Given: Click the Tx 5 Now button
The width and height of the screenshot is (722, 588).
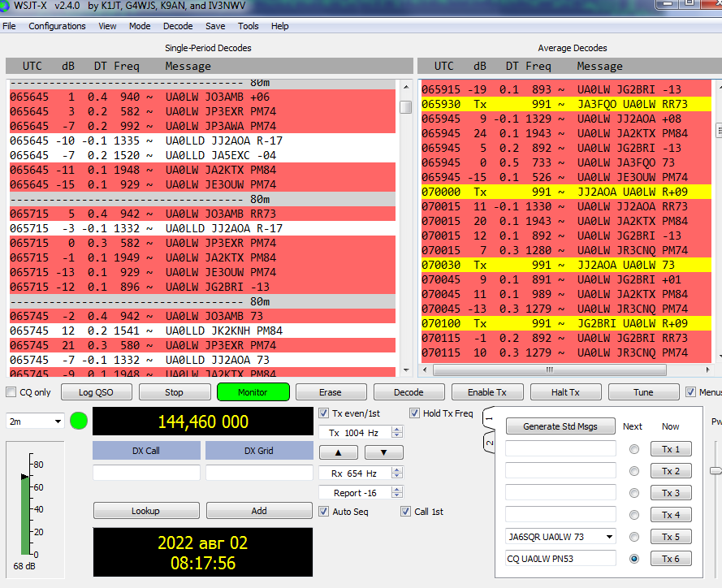Looking at the screenshot, I should [x=671, y=537].
